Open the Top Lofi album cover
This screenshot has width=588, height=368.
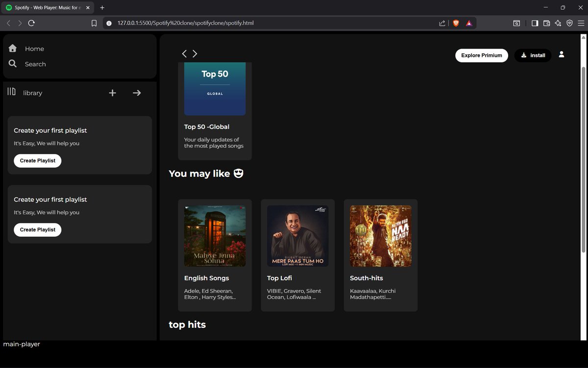click(x=298, y=236)
